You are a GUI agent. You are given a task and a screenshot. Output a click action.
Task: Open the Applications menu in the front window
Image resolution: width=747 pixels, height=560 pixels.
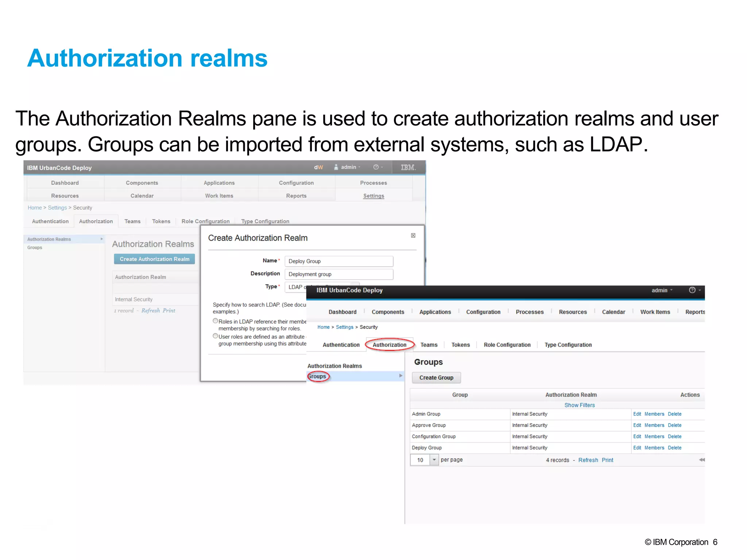[435, 312]
